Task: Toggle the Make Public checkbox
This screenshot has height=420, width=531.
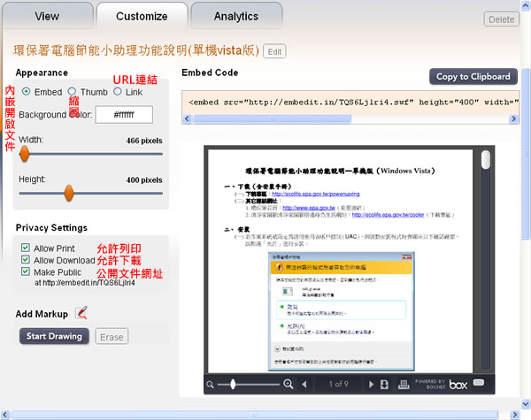Action: [x=26, y=272]
